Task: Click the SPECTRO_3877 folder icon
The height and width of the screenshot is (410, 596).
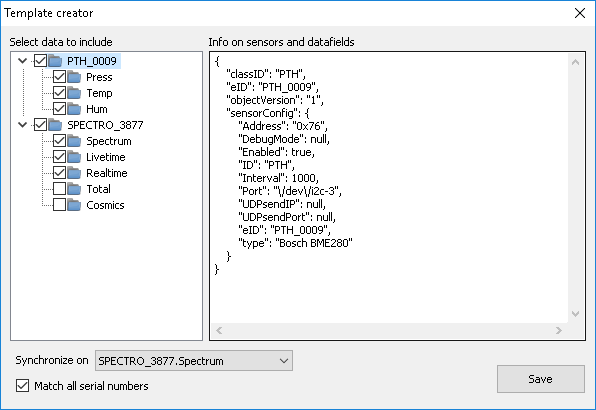Action: pos(55,125)
